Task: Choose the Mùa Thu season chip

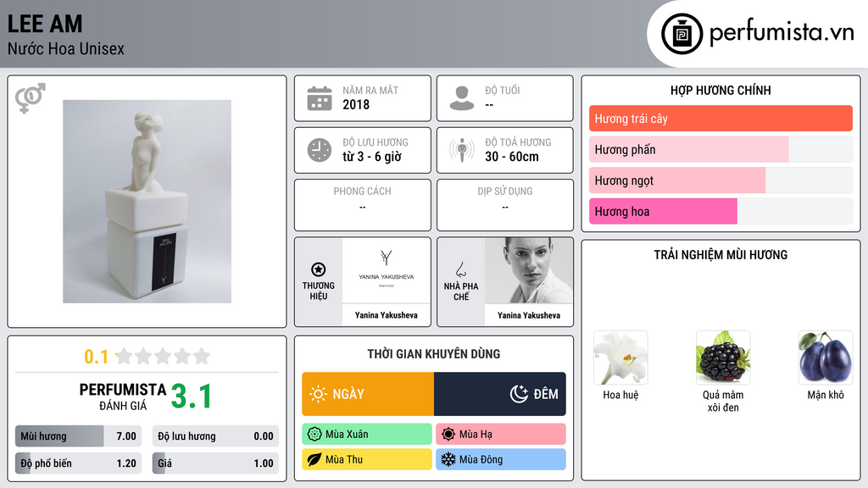Action: [x=367, y=460]
